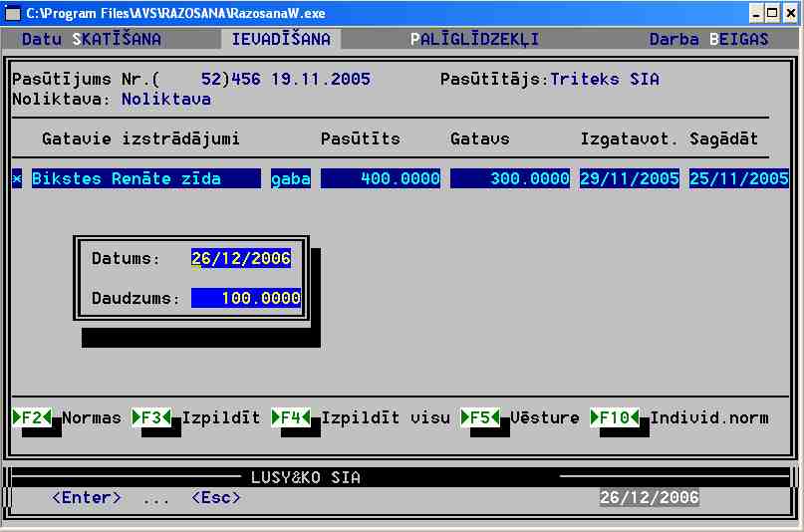The width and height of the screenshot is (804, 532).
Task: Click the Pasūtīts value 400.0000
Action: pos(381,178)
